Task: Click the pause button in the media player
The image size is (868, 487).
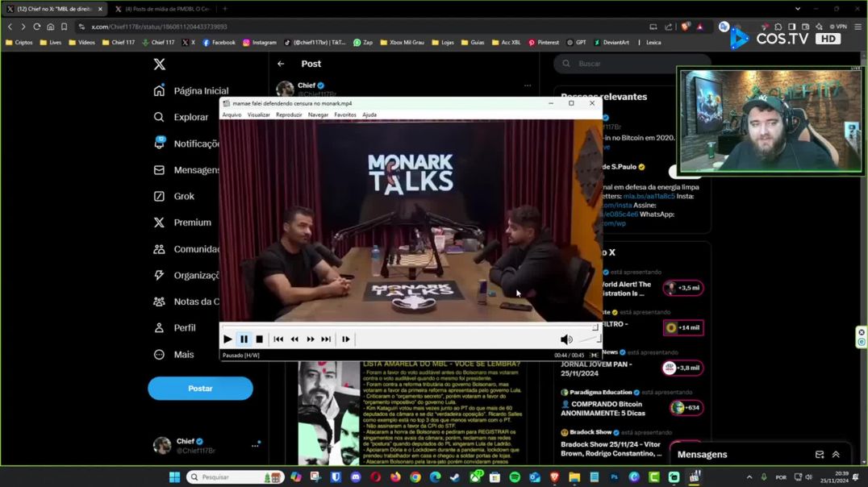Action: click(x=244, y=339)
